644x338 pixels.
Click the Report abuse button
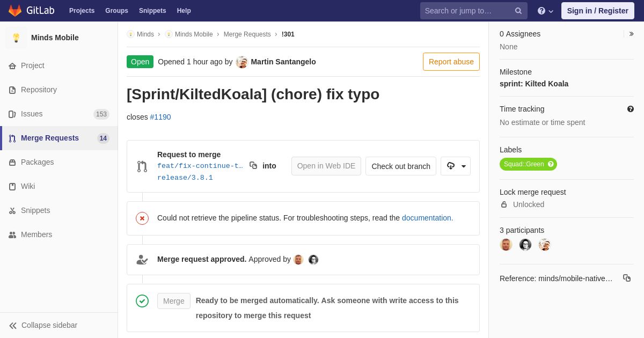click(451, 62)
